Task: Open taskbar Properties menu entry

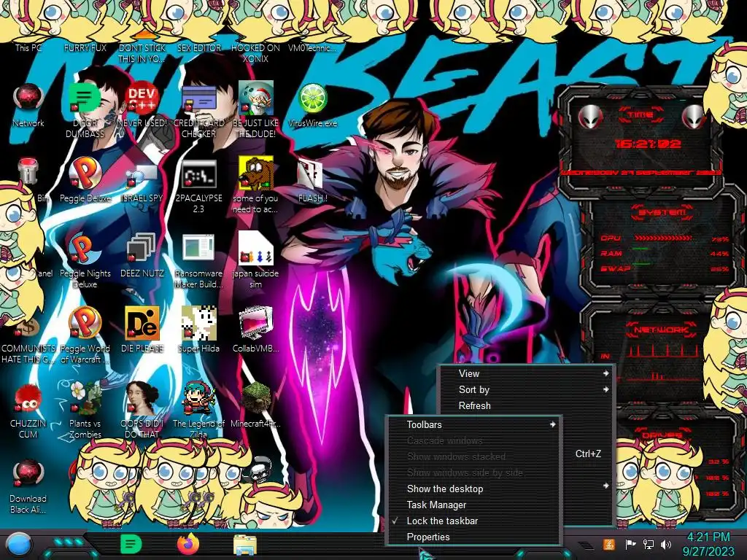Action: [x=474, y=537]
